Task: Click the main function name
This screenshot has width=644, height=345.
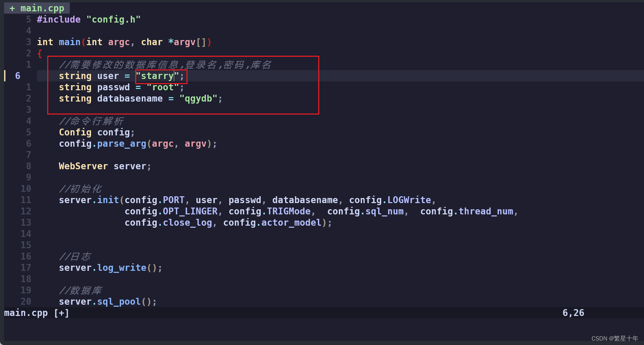Action: tap(69, 42)
